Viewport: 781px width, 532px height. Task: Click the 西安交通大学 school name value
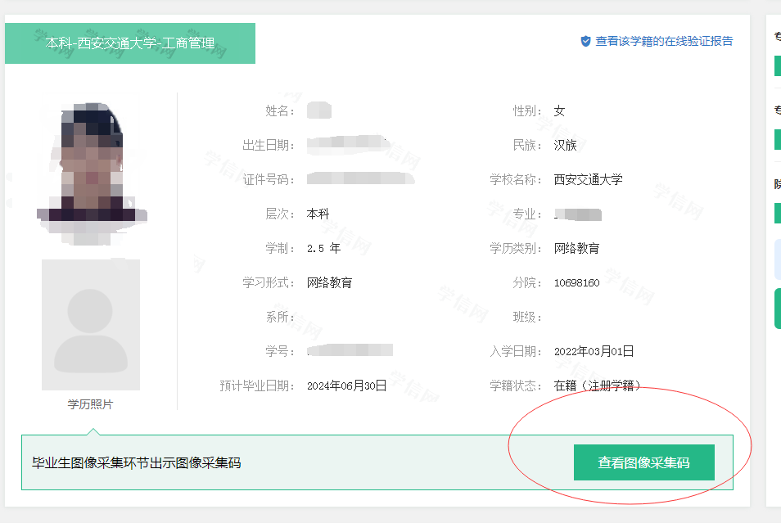coord(588,179)
